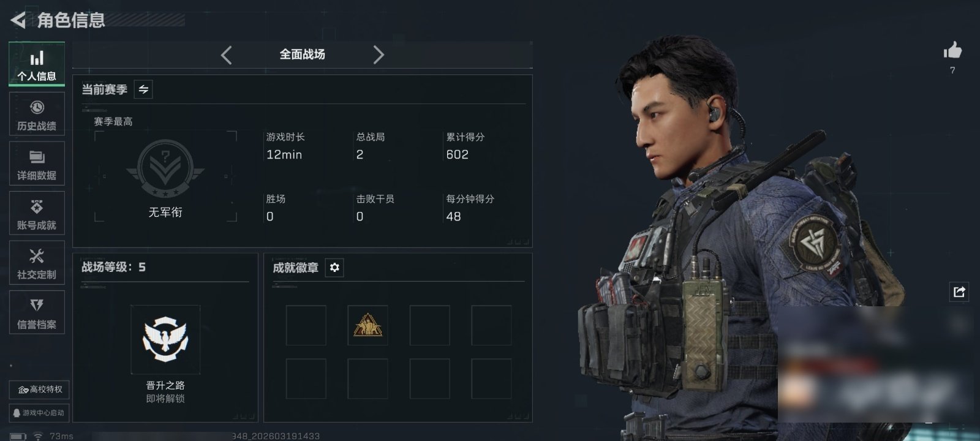Select the 详细数据 sidebar item
Viewport: 980px width, 441px height.
(x=37, y=164)
